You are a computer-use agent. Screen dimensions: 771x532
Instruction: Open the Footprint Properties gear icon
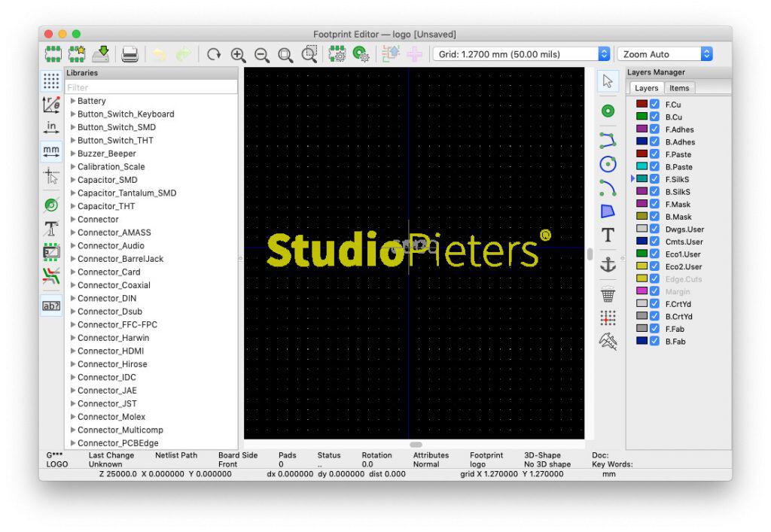[x=337, y=54]
